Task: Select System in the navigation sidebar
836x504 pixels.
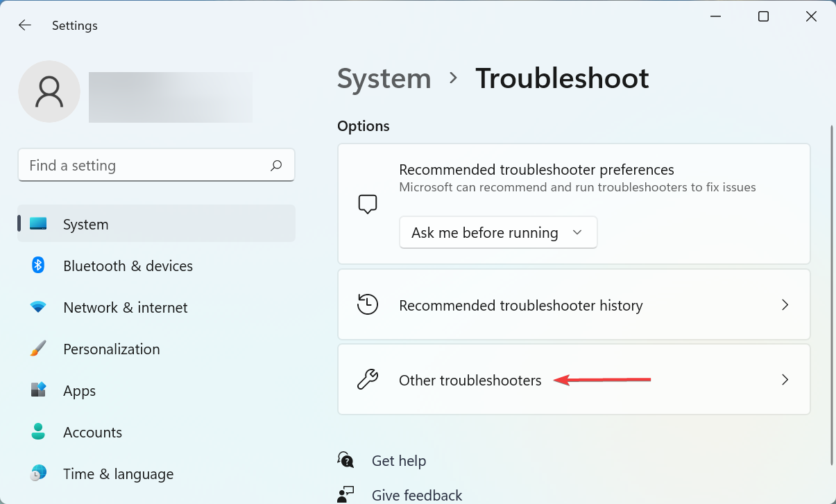Action: pyautogui.click(x=85, y=224)
